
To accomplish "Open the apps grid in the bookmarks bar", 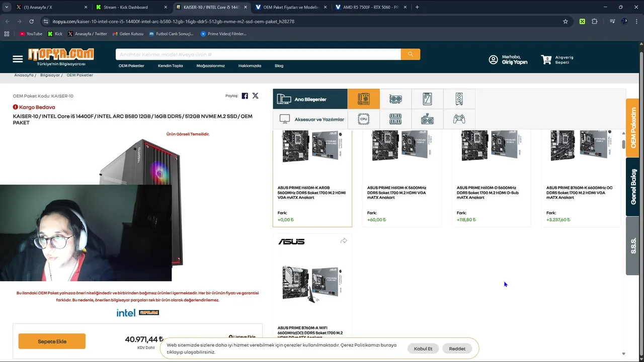I will click(7, 34).
